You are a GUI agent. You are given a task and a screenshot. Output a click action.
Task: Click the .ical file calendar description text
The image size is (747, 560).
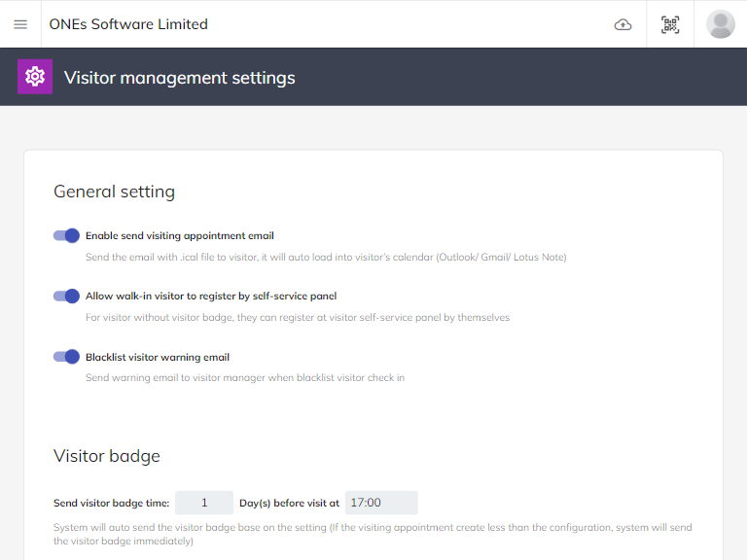pos(325,258)
